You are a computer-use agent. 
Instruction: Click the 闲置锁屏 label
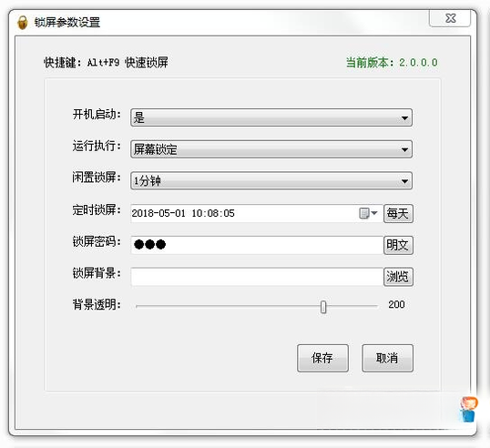tap(97, 178)
